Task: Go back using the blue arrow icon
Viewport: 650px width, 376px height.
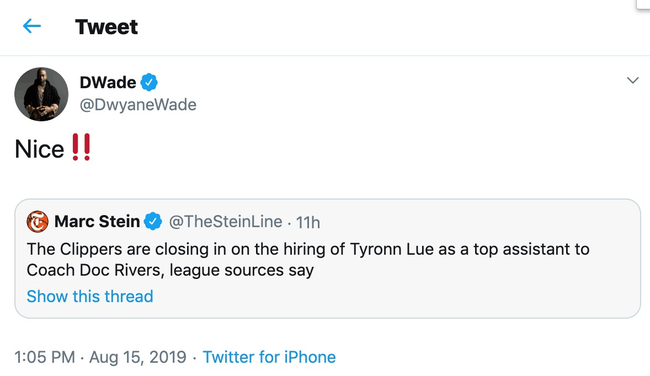Action: pyautogui.click(x=32, y=27)
